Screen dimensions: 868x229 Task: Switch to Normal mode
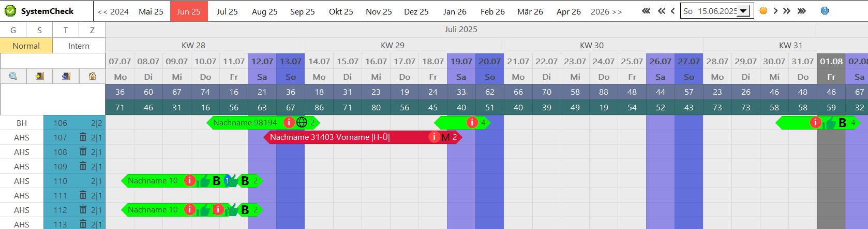[x=26, y=46]
